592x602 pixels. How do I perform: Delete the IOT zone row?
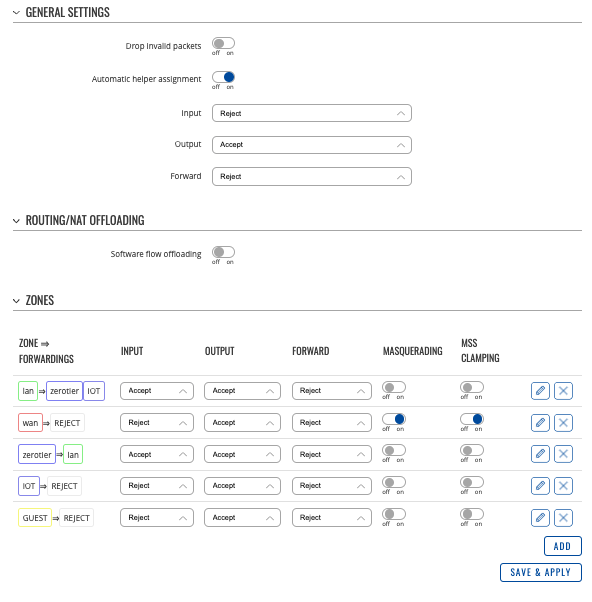point(563,486)
